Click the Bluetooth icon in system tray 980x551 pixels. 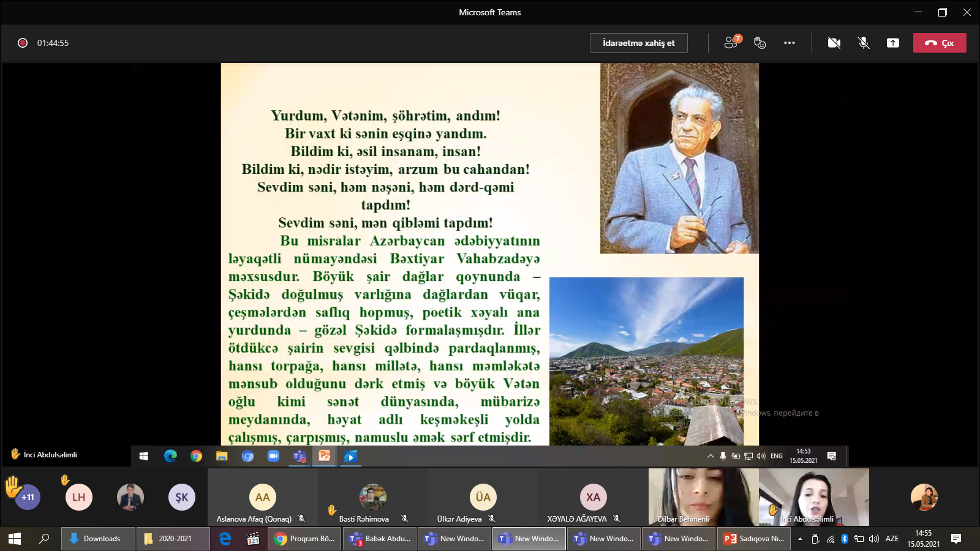845,539
